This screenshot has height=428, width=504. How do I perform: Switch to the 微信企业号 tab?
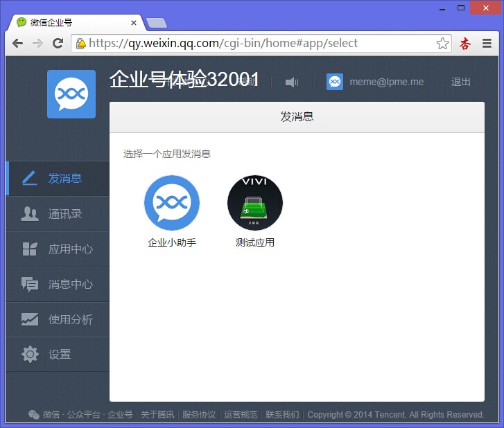pyautogui.click(x=76, y=22)
